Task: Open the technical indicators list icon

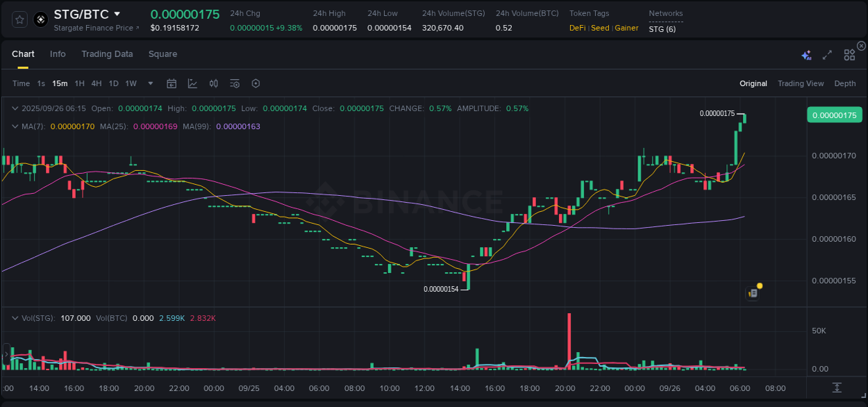Action: pyautogui.click(x=234, y=83)
